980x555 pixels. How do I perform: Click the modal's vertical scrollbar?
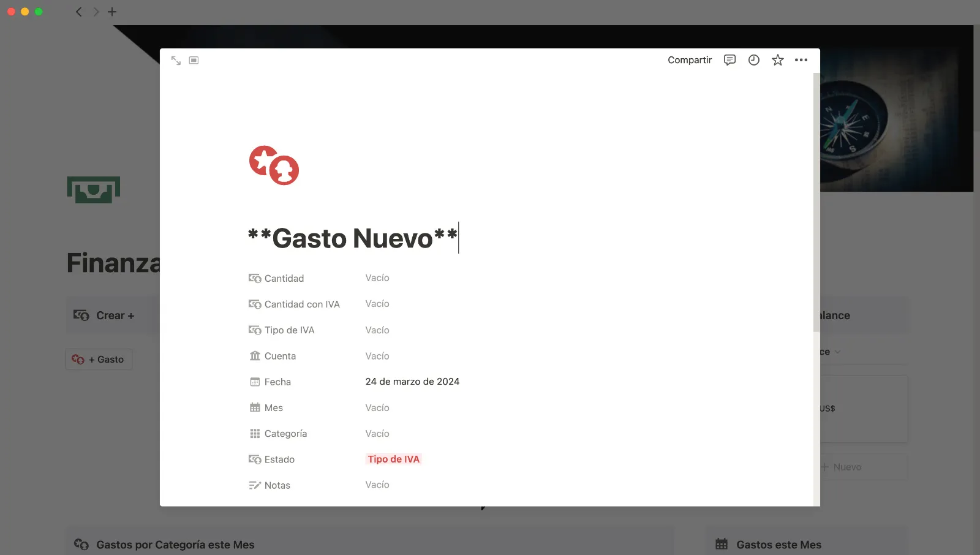pyautogui.click(x=816, y=202)
